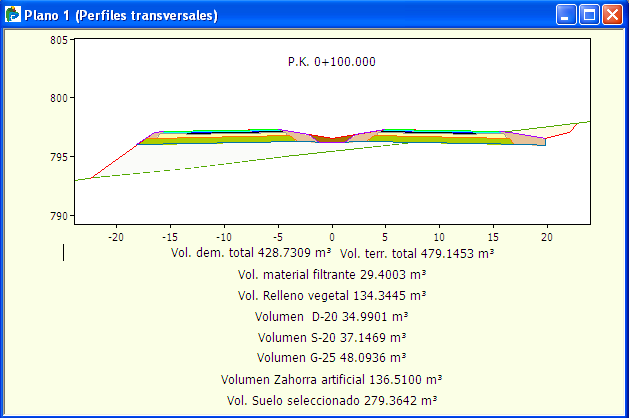Select the P.K. 0+100.000 station label
The image size is (629, 418).
point(331,62)
